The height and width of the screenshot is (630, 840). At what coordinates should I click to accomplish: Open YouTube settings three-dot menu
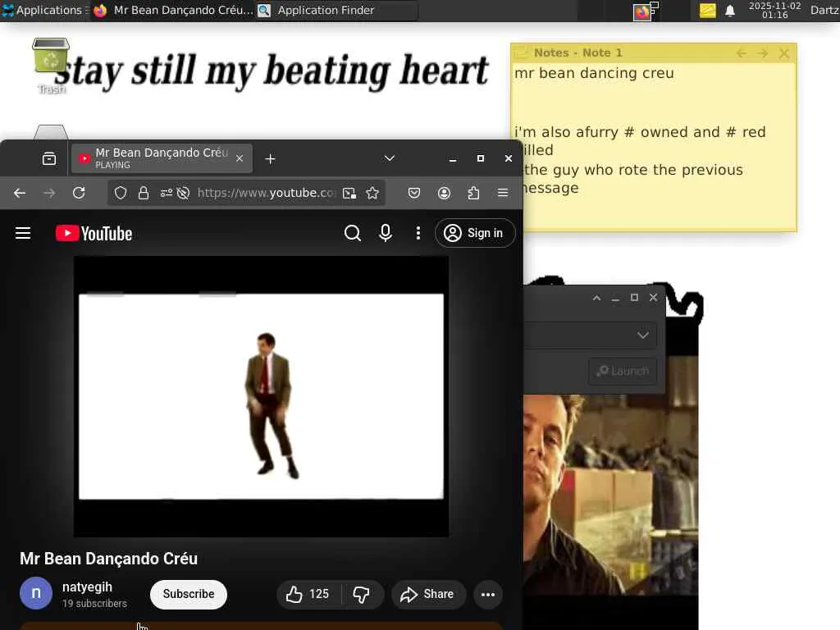418,233
